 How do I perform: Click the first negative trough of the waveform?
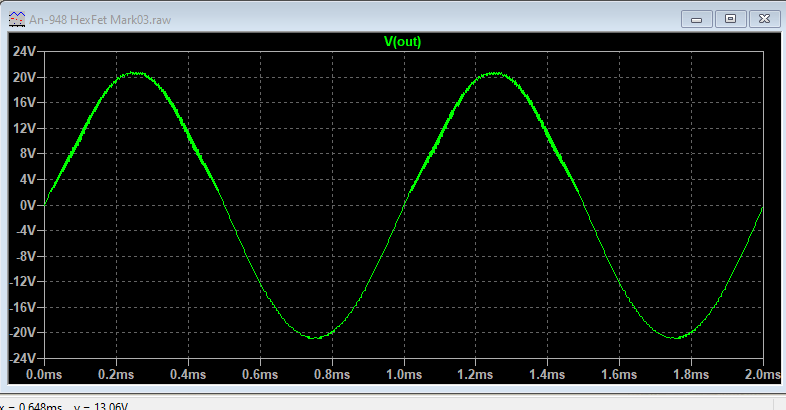(x=314, y=337)
